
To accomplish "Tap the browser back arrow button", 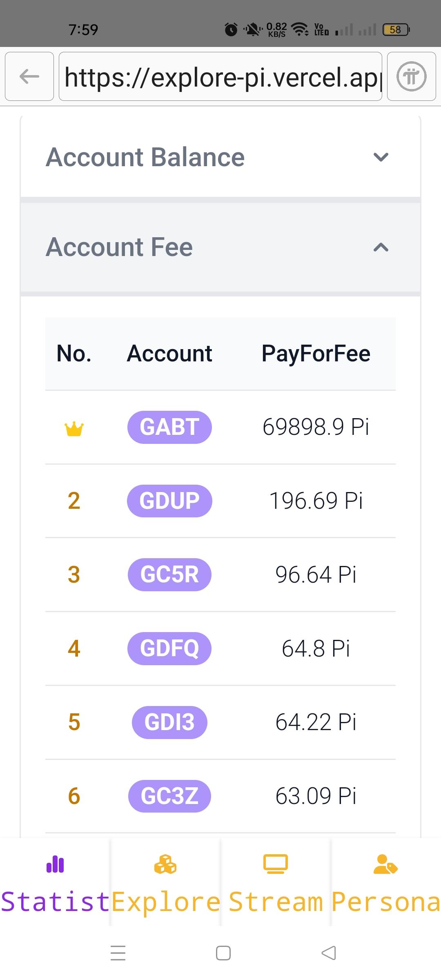I will point(29,76).
